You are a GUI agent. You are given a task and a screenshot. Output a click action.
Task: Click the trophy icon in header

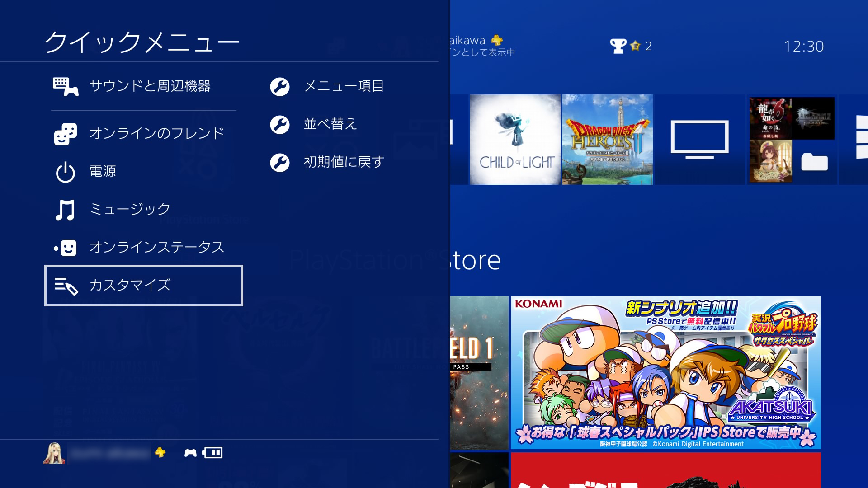tap(618, 46)
